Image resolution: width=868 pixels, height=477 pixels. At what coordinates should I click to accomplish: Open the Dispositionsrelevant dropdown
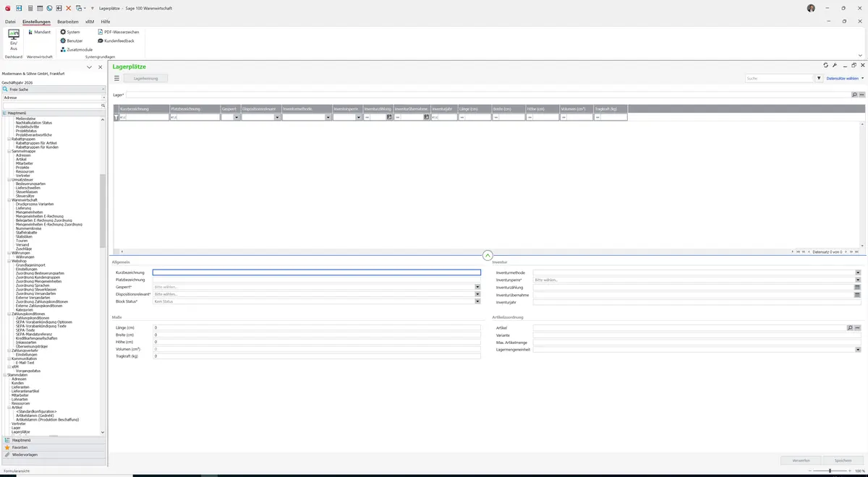pyautogui.click(x=477, y=294)
